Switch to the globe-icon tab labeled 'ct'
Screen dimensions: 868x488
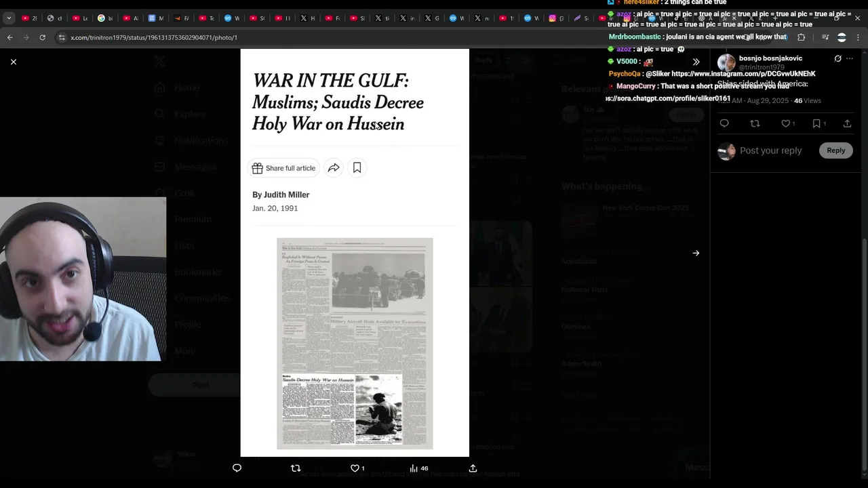(x=55, y=18)
